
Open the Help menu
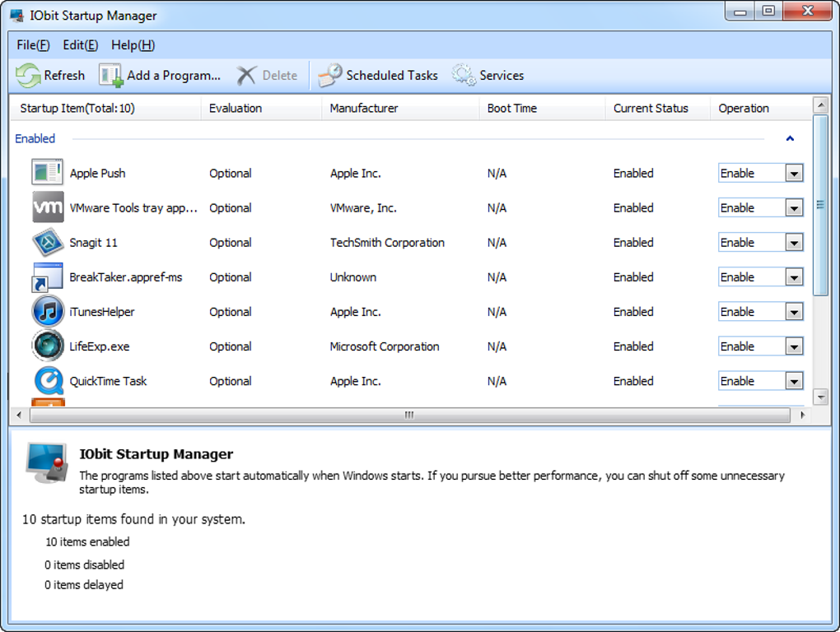[x=133, y=45]
